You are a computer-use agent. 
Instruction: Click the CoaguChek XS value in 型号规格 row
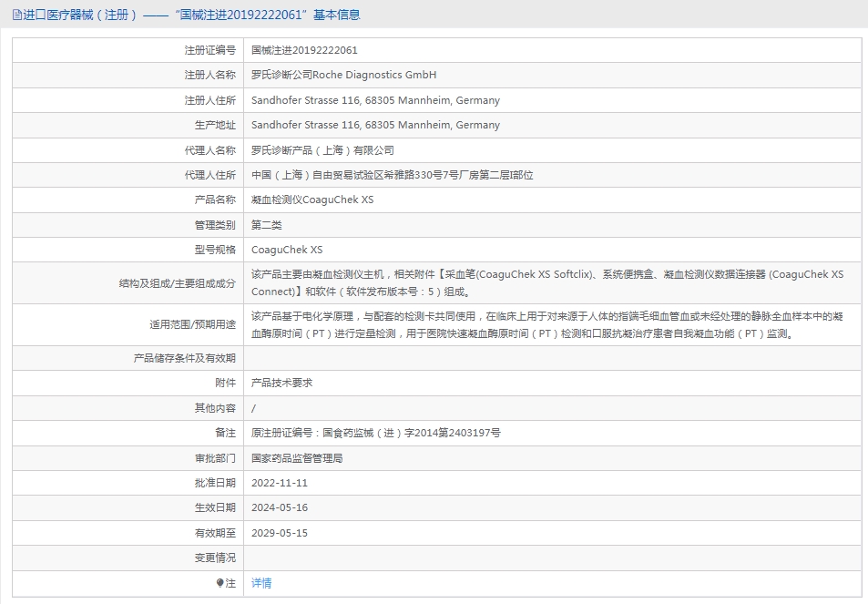[287, 251]
